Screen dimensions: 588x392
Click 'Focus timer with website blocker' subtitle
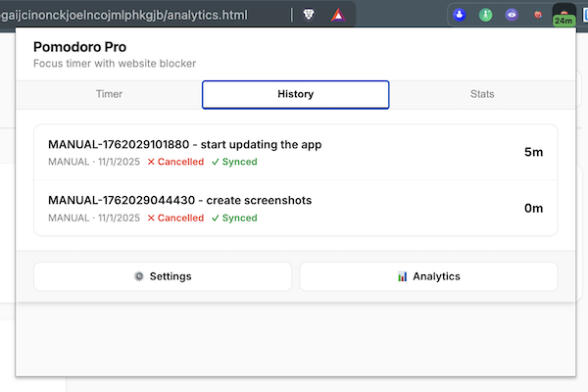pos(115,64)
